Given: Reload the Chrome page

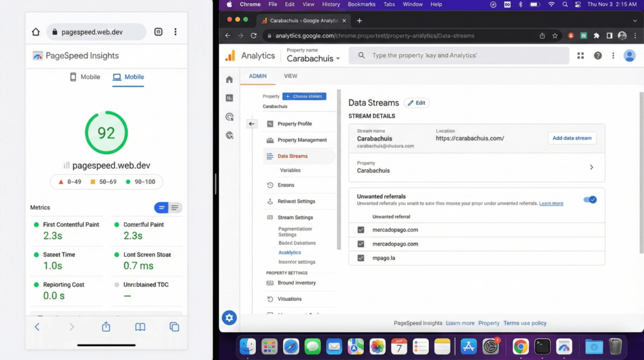Looking at the screenshot, I should tap(254, 36).
